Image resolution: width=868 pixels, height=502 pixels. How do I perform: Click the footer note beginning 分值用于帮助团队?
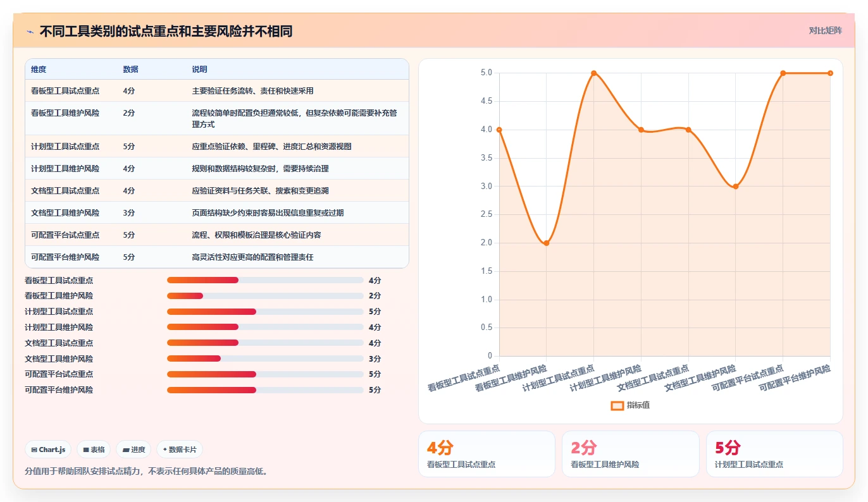pos(146,471)
